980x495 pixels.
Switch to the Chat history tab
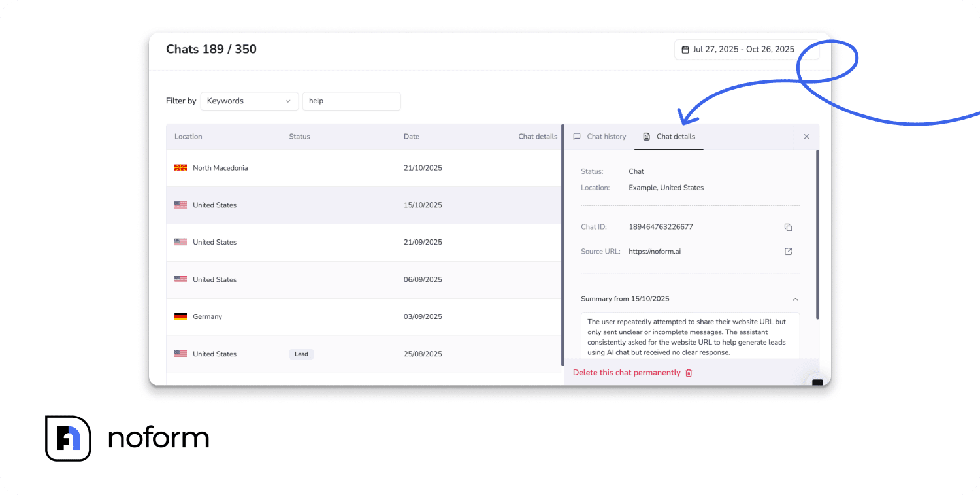606,136
